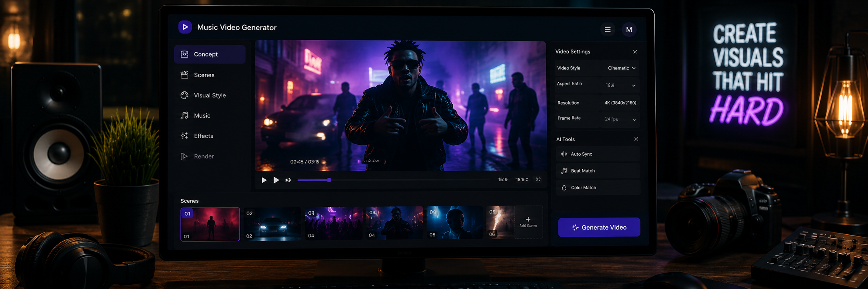Close the Video Settings panel
868x289 pixels.
point(635,52)
